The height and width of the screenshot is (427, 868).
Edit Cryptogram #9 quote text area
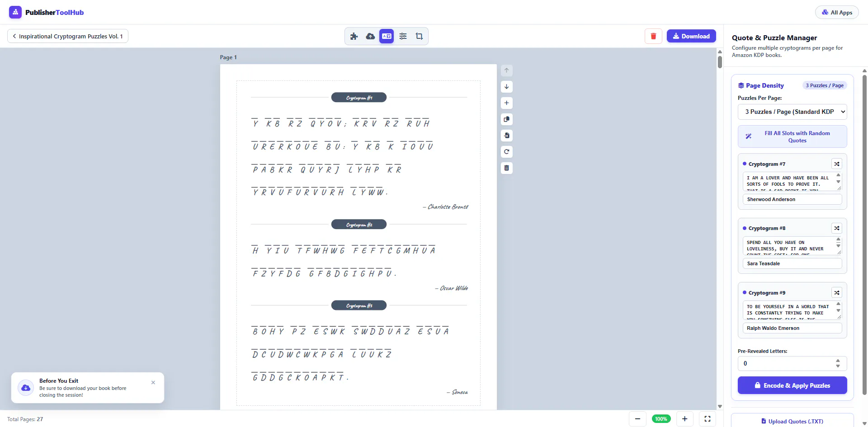pos(792,310)
